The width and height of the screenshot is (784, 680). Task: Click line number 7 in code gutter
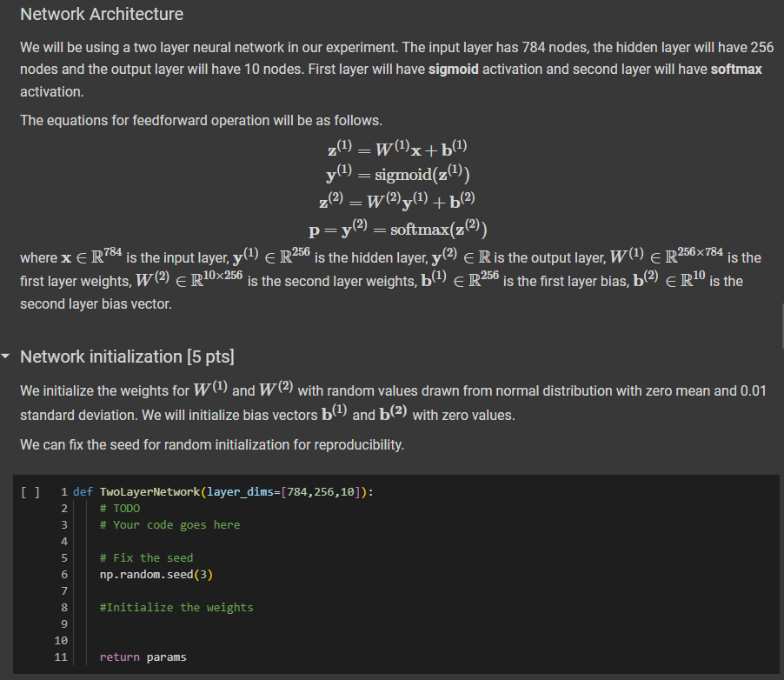click(64, 591)
